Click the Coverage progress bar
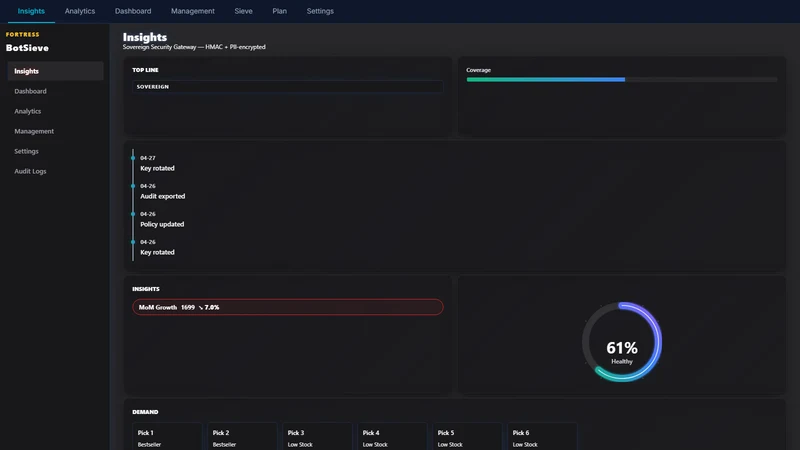Viewport: 800px width, 450px height. (x=621, y=80)
